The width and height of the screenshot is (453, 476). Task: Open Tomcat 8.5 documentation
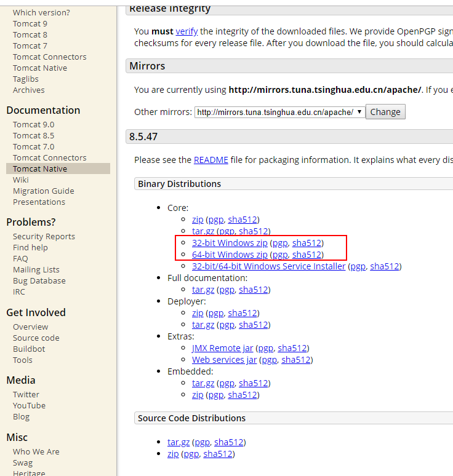click(33, 136)
